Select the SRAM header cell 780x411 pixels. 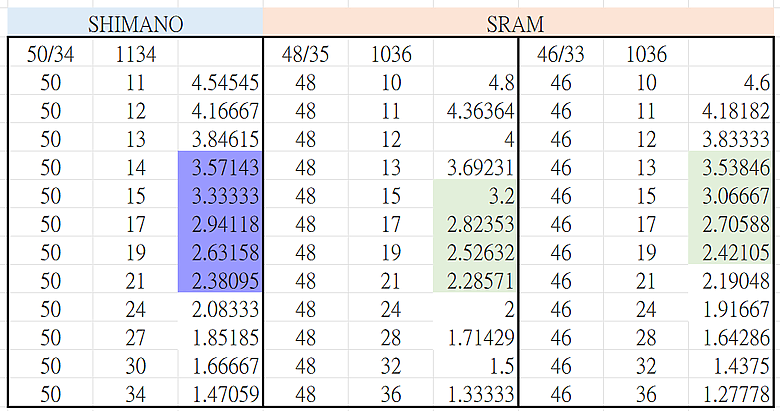coord(518,23)
